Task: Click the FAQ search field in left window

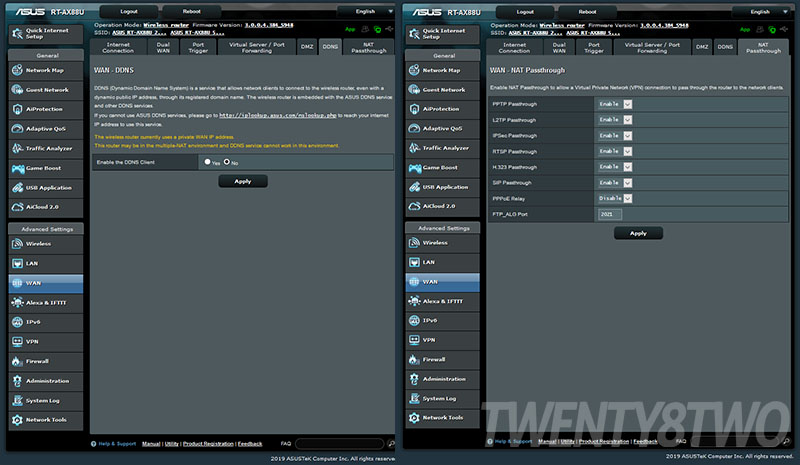Action: click(x=339, y=444)
